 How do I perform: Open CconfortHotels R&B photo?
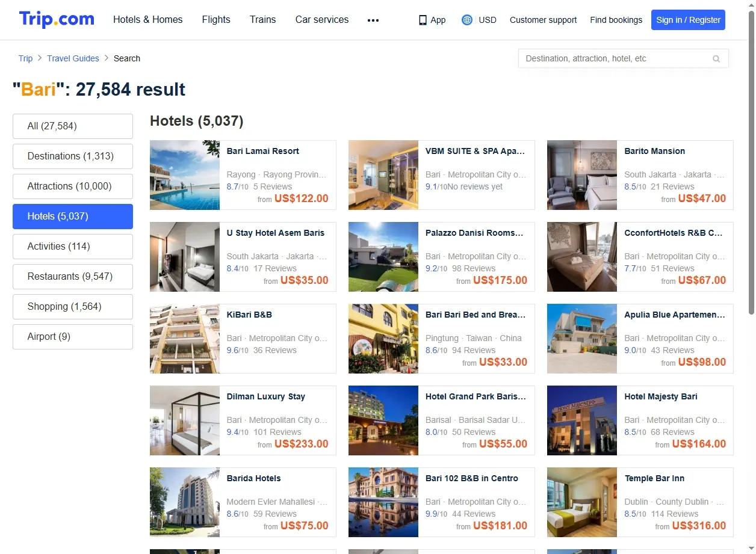pos(582,257)
